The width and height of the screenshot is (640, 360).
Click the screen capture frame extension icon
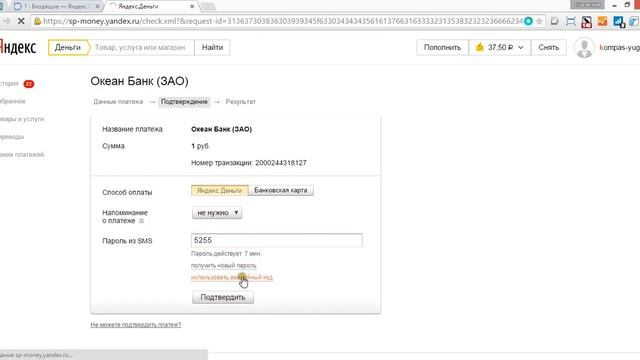tap(571, 21)
